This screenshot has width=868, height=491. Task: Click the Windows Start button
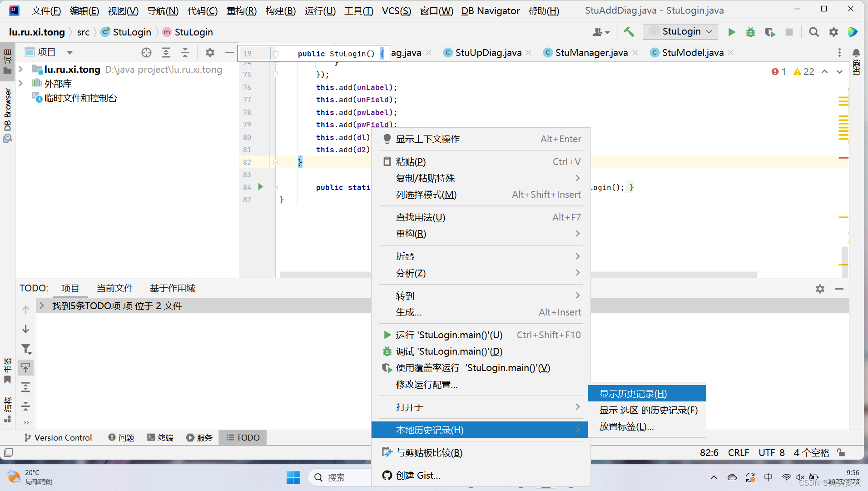(293, 477)
